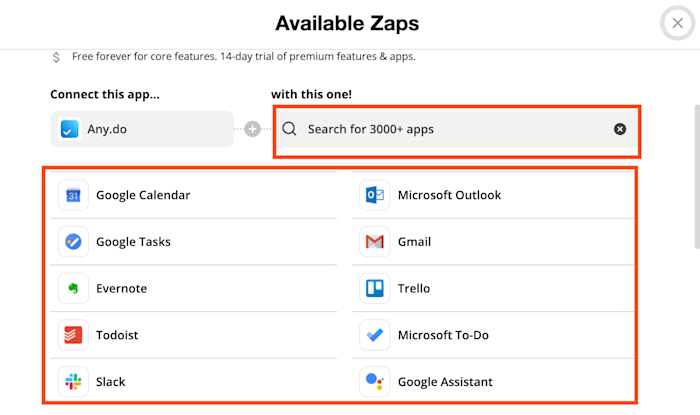700x415 pixels.
Task: Click the Evernote elephant icon
Action: [x=73, y=288]
